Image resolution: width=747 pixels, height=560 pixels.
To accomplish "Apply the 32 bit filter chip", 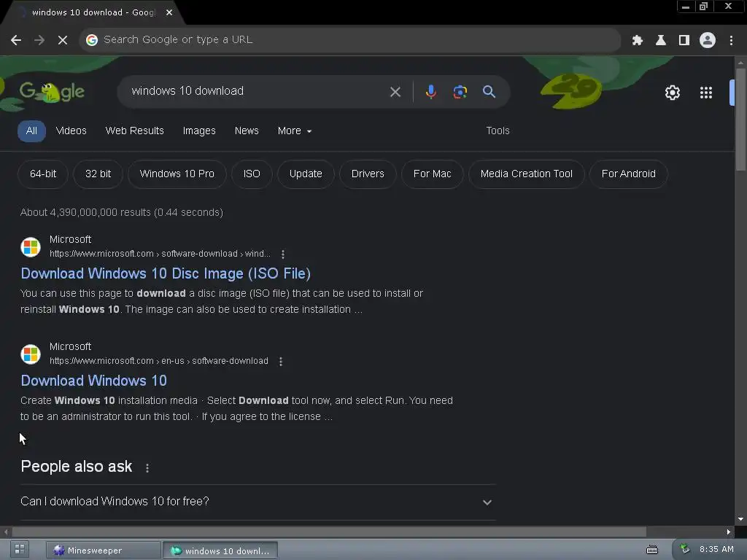I will point(98,174).
